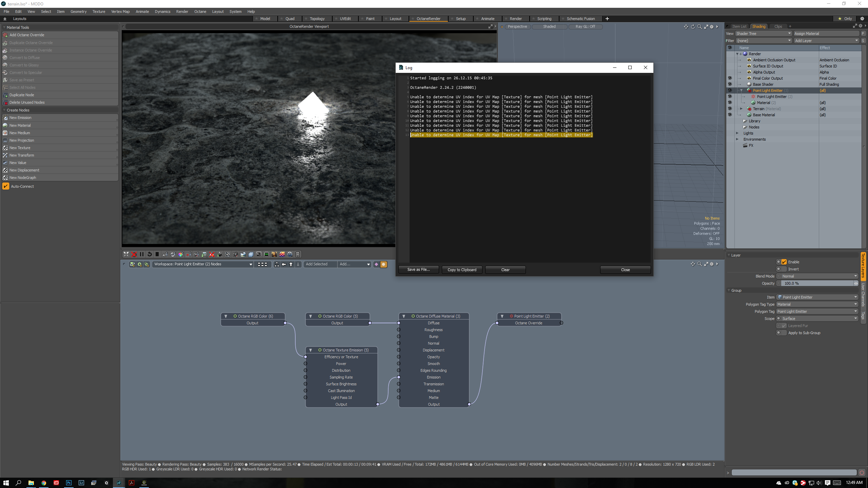Click the white balance color picker icon
Screen dimensions: 868x488
(181, 254)
